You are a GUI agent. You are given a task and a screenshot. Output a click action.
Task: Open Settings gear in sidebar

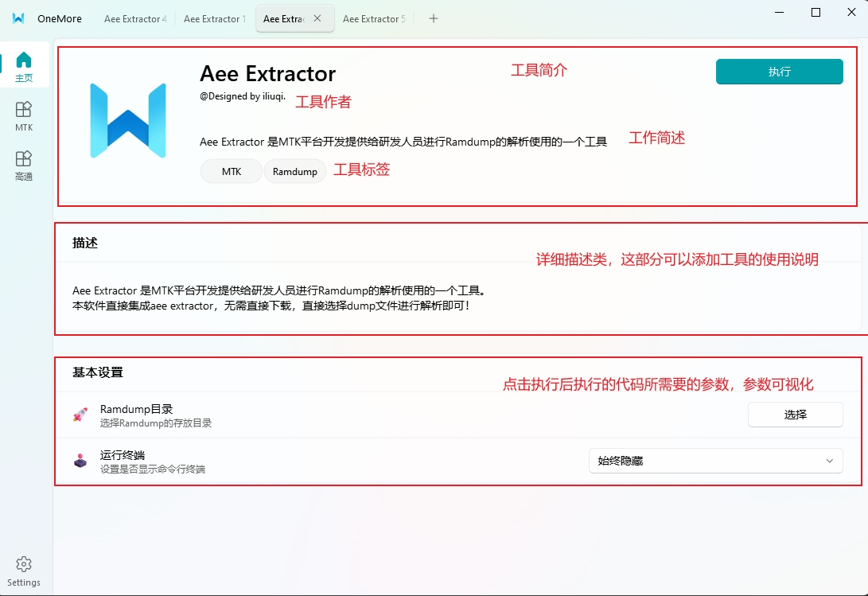24,571
